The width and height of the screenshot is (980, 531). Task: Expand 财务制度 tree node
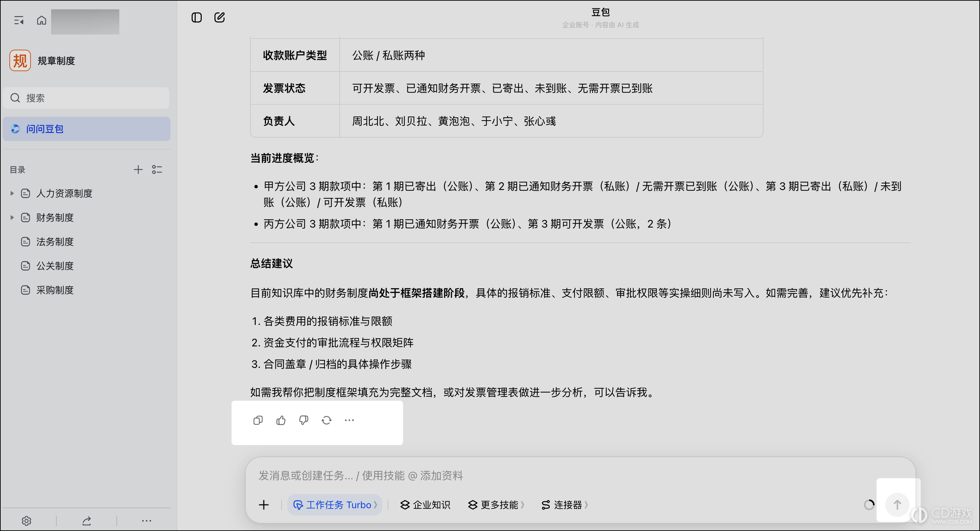12,218
